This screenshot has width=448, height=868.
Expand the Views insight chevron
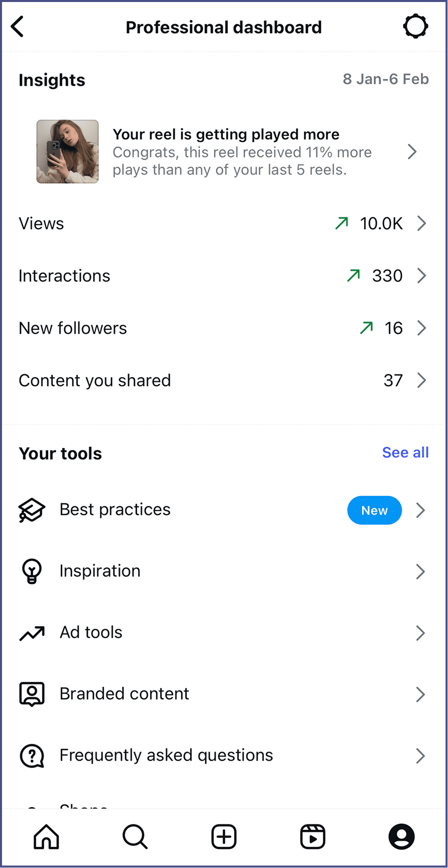point(421,223)
